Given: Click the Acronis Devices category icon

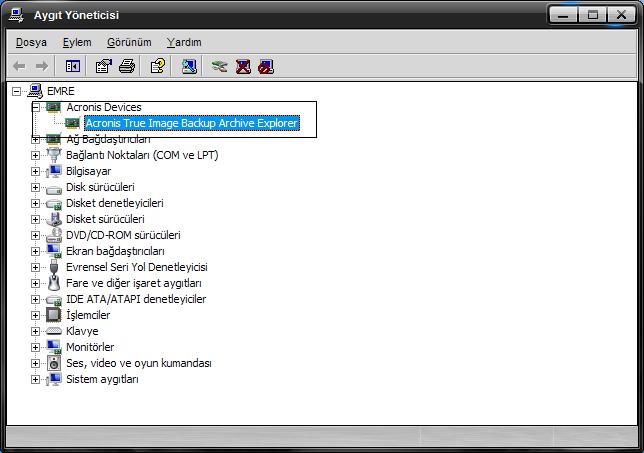Looking at the screenshot, I should tap(53, 107).
